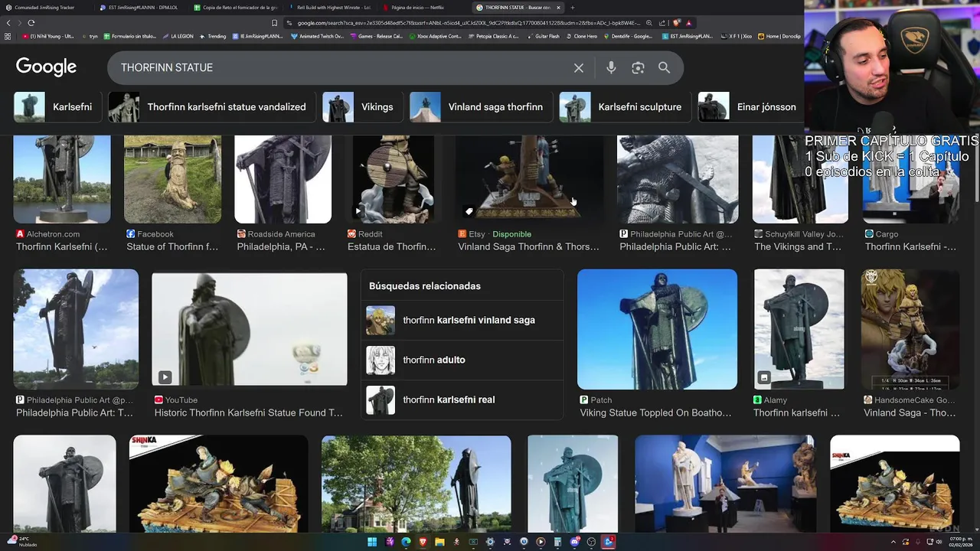This screenshot has height=551, width=980.
Task: Open the Cargo Thorfinn Karlsefni result link
Action: (910, 246)
